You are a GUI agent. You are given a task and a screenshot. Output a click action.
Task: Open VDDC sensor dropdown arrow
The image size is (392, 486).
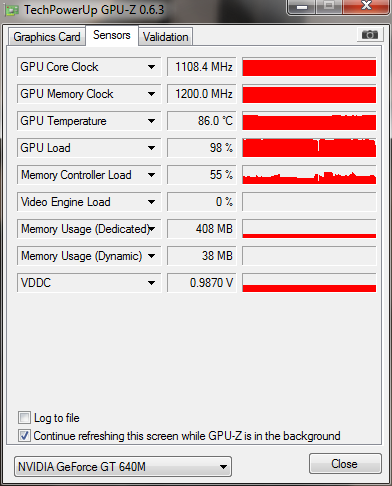(151, 283)
